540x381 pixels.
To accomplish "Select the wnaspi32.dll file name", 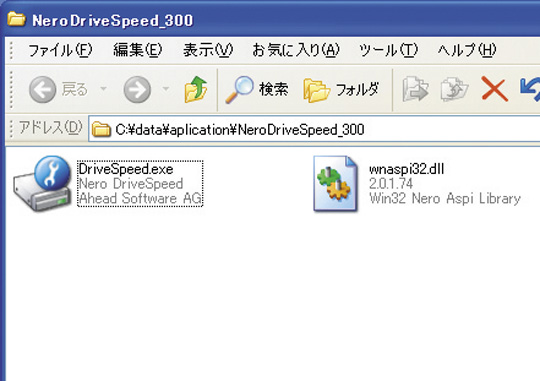I will click(x=406, y=169).
